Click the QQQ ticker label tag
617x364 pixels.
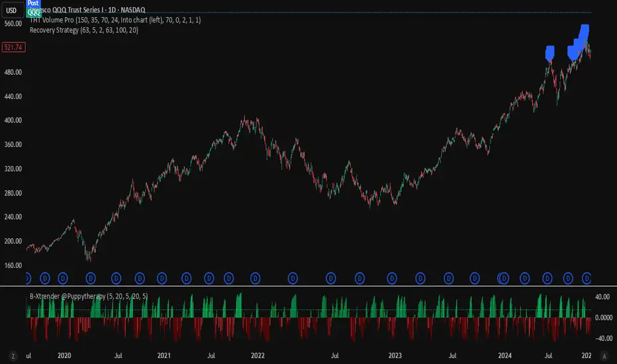pyautogui.click(x=34, y=13)
